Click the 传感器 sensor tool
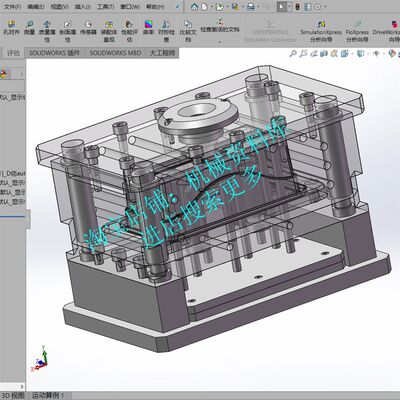The height and width of the screenshot is (400, 400). 88,28
